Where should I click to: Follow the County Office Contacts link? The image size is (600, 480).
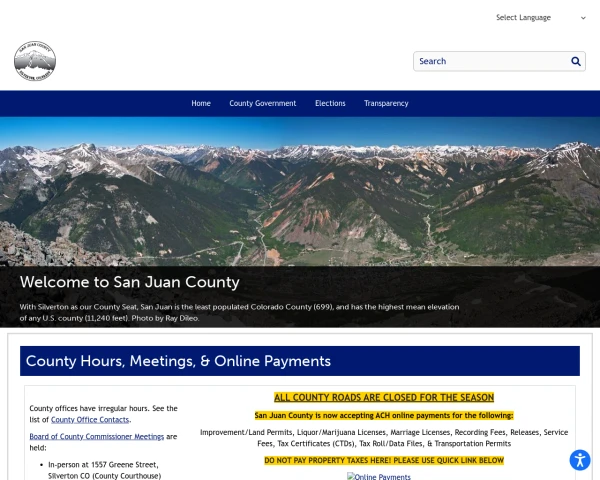coord(90,420)
